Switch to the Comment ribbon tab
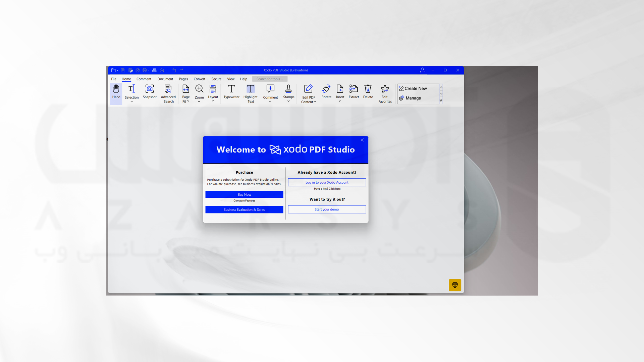Image resolution: width=644 pixels, height=362 pixels. (x=144, y=79)
